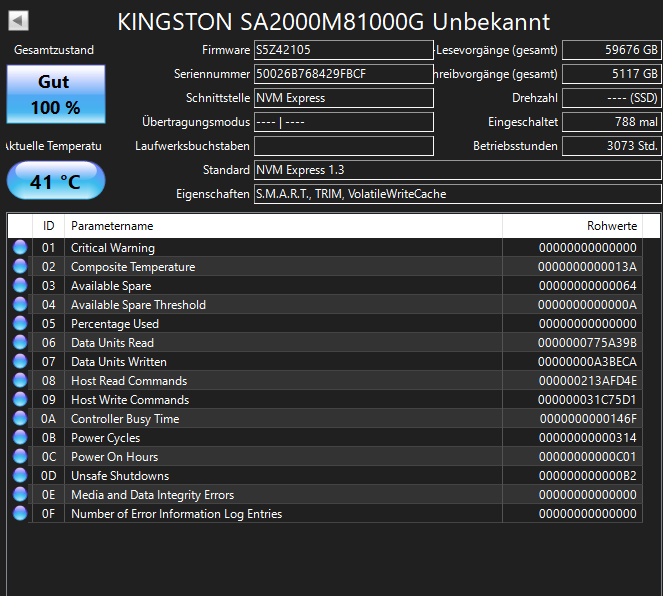Click the Lesevorgänge value 59676 GB

pyautogui.click(x=611, y=50)
